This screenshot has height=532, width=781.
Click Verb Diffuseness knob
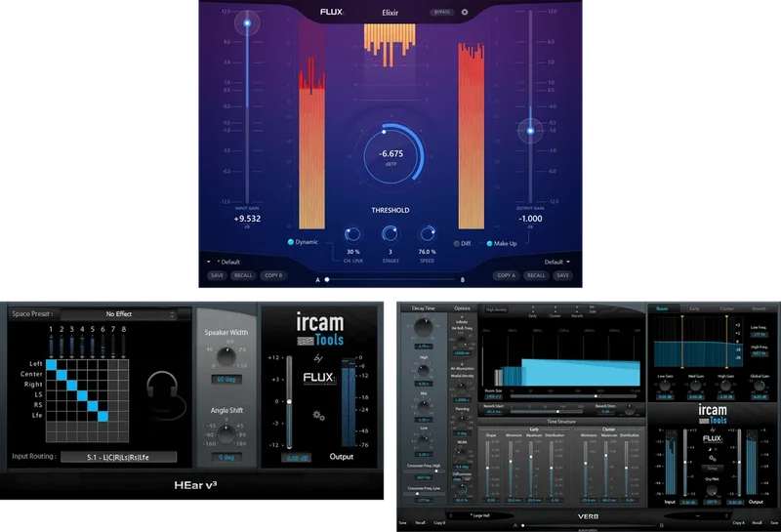coord(462,489)
